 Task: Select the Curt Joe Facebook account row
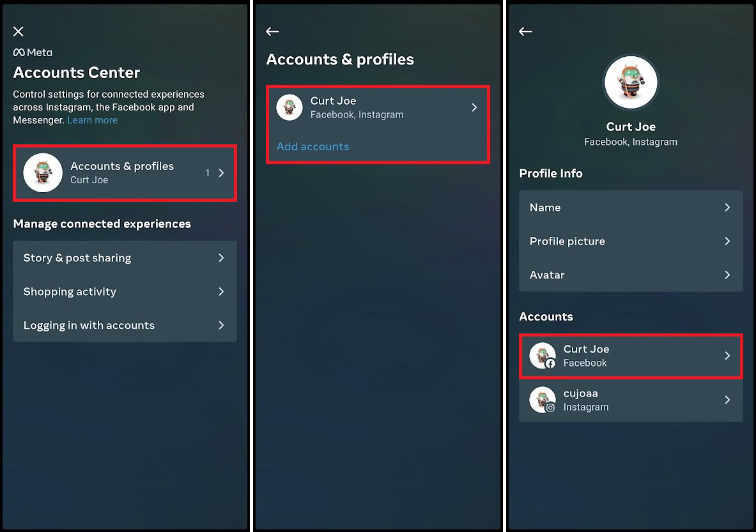tap(631, 356)
